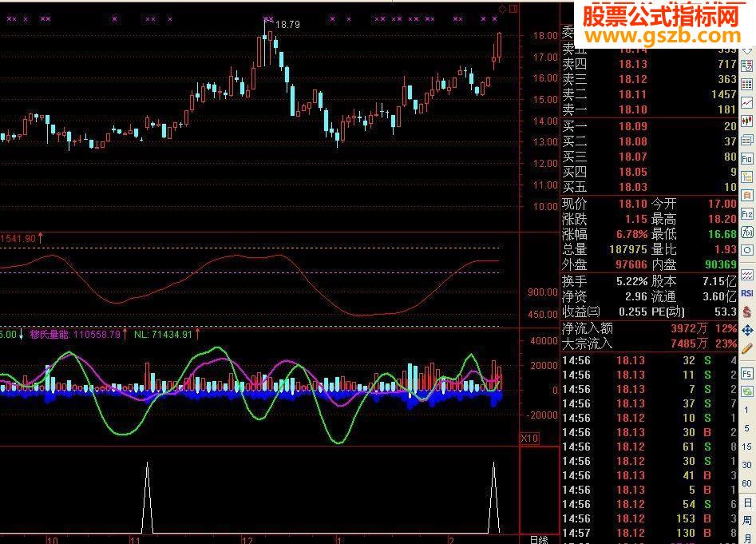Open the wavy lines indicator icon
The height and width of the screenshot is (544, 756).
[747, 275]
